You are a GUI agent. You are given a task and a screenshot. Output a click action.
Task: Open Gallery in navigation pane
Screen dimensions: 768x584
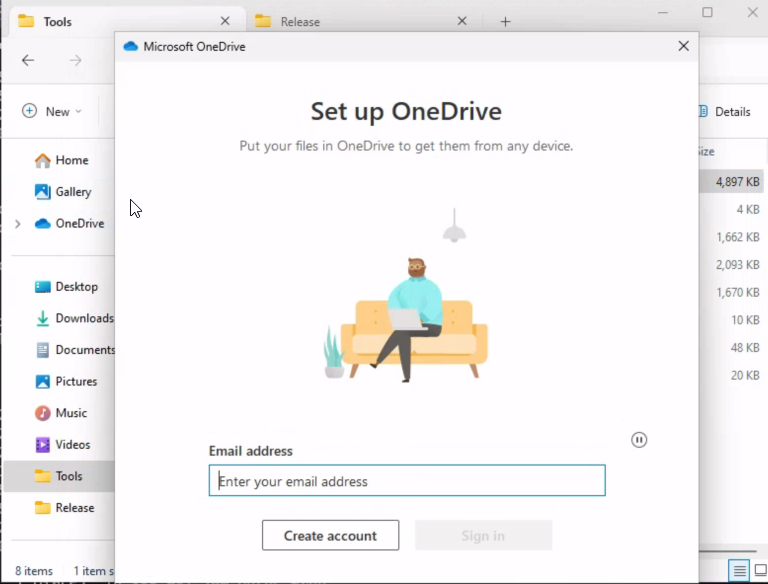[63, 192]
